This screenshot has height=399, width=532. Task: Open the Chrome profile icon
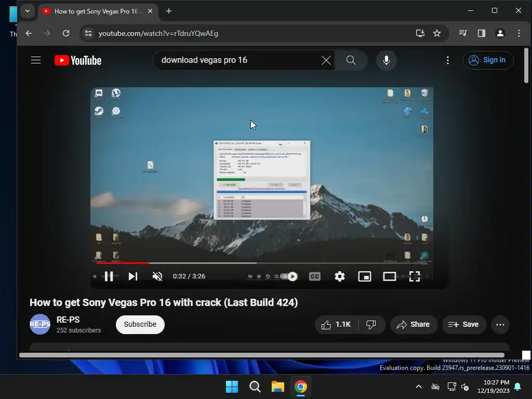500,33
